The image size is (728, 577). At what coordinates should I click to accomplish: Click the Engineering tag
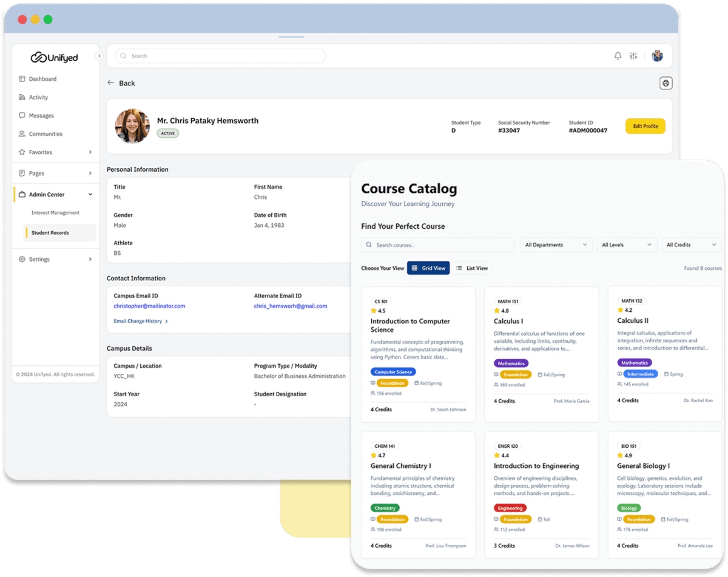(510, 508)
